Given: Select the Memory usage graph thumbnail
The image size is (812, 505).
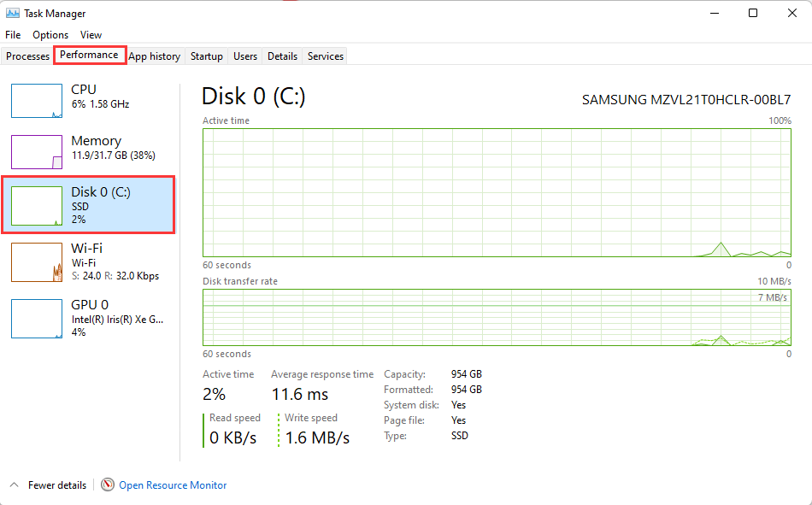Looking at the screenshot, I should tap(37, 152).
